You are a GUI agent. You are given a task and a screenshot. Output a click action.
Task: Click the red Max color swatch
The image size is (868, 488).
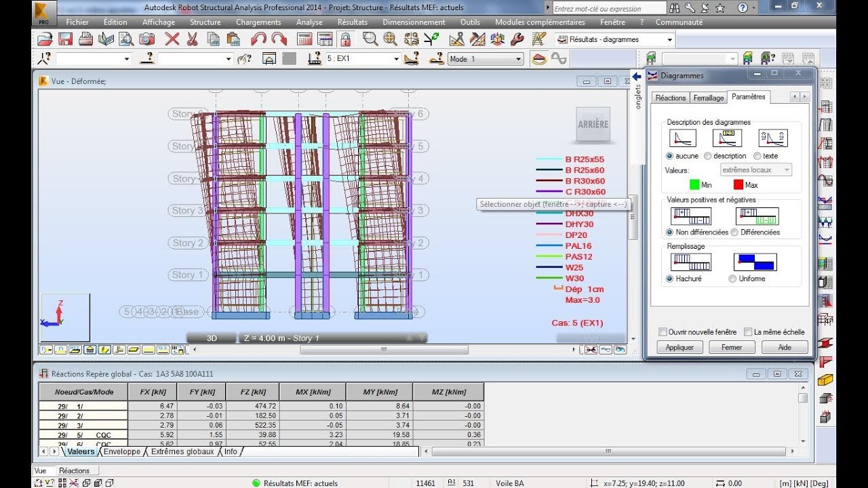pos(738,184)
